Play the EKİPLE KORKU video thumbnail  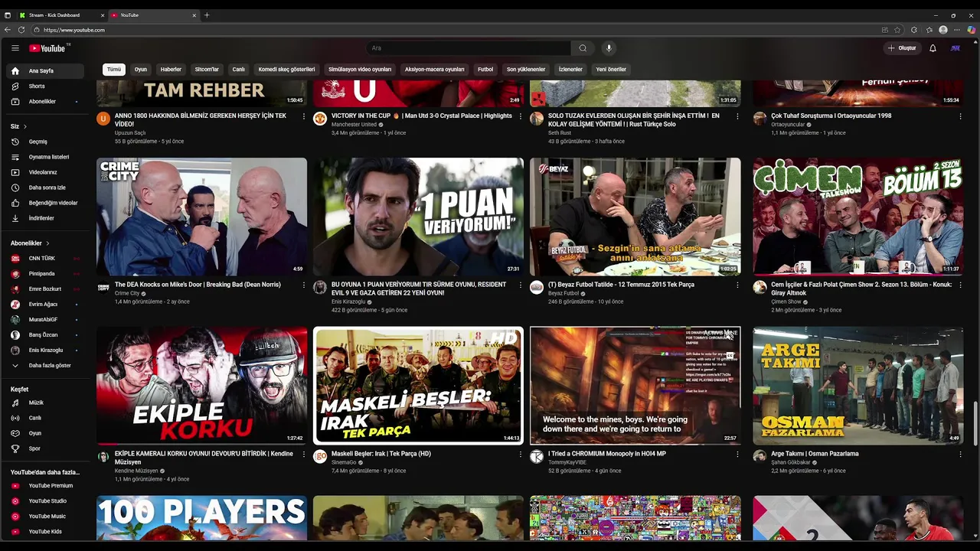click(x=202, y=386)
